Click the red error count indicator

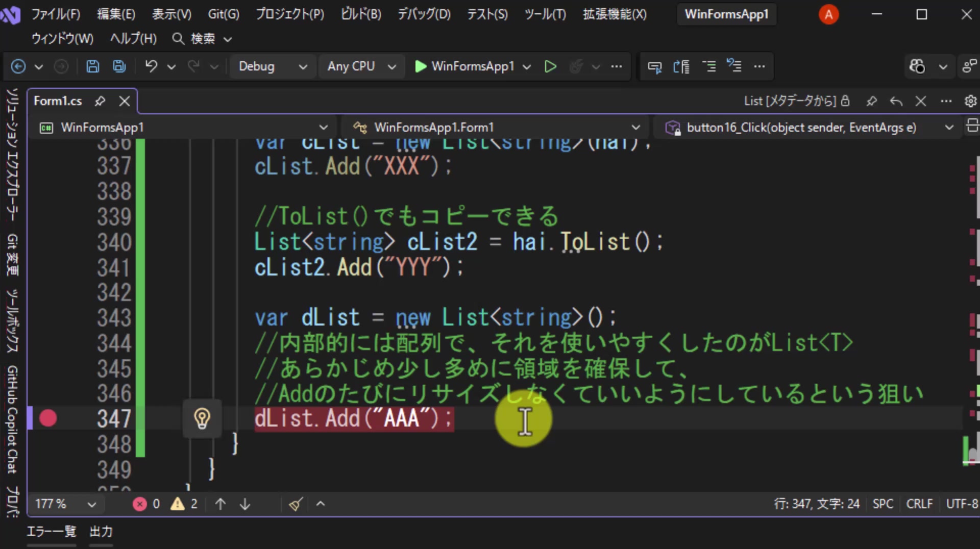click(146, 504)
